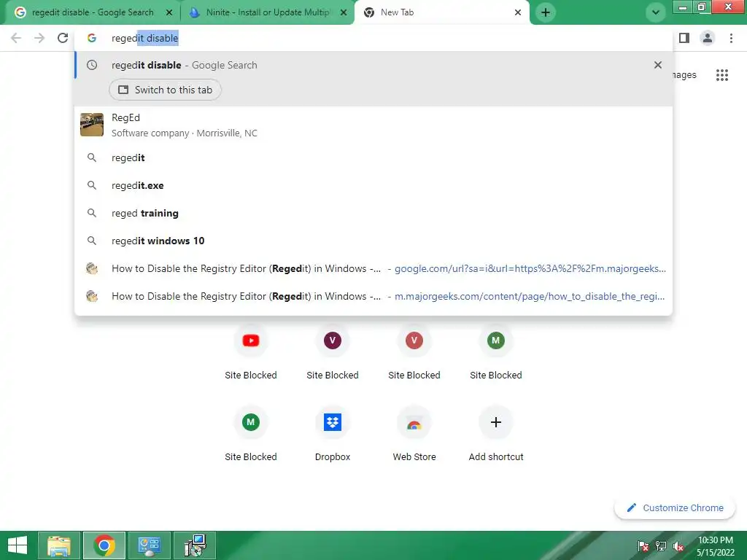The height and width of the screenshot is (560, 747).
Task: Click the Switch to this tab button
Action: coord(165,90)
